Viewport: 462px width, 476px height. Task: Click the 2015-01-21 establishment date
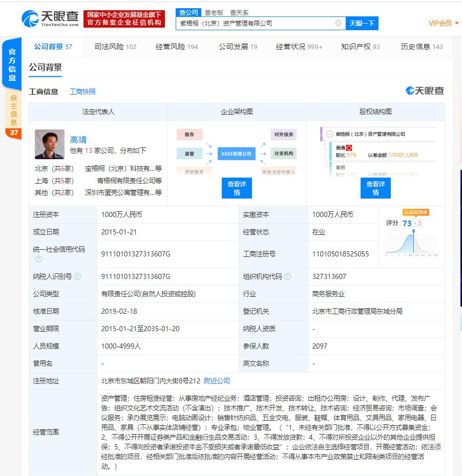pyautogui.click(x=119, y=232)
